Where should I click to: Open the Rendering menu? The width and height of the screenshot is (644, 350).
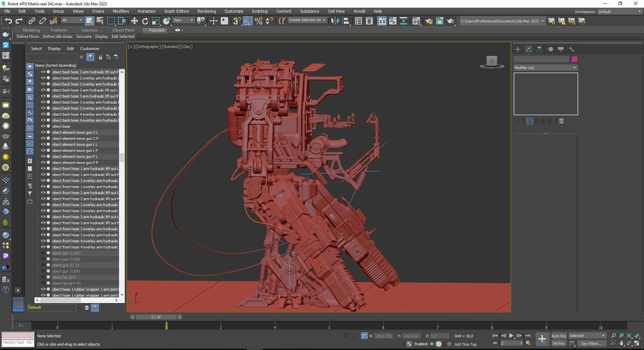(x=206, y=11)
